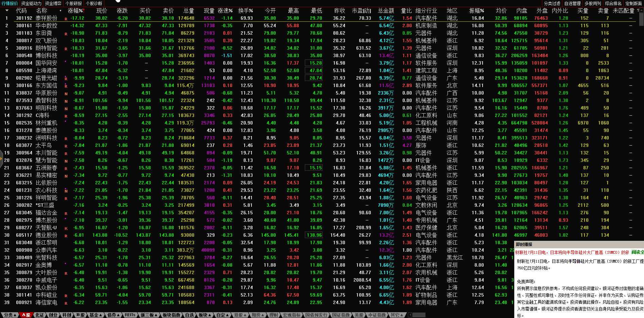The width and height of the screenshot is (644, 318).
Task: Expand the 自定▲ bottom tab menu
Action: coord(223,315)
